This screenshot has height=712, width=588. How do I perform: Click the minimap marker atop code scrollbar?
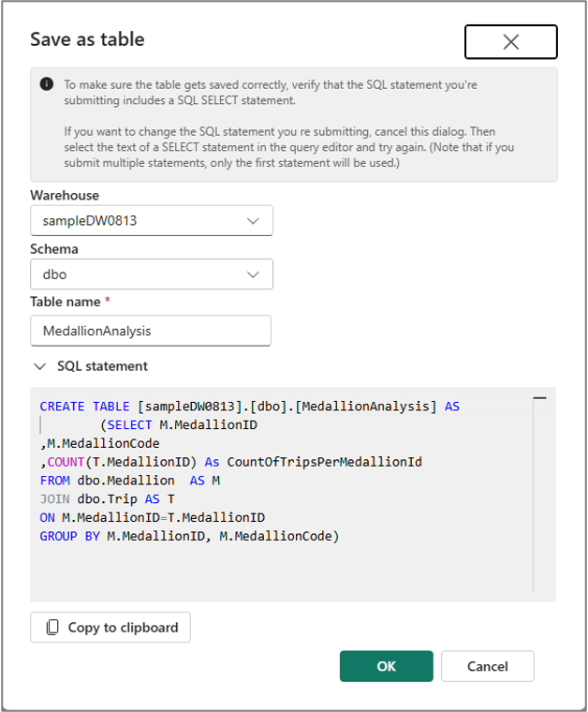[x=539, y=398]
